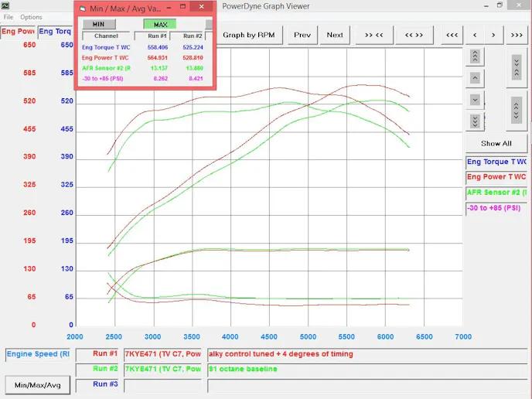Viewport: 532px width, 399px height.
Task: Open the Engine Speed axis selector
Action: coord(39,355)
